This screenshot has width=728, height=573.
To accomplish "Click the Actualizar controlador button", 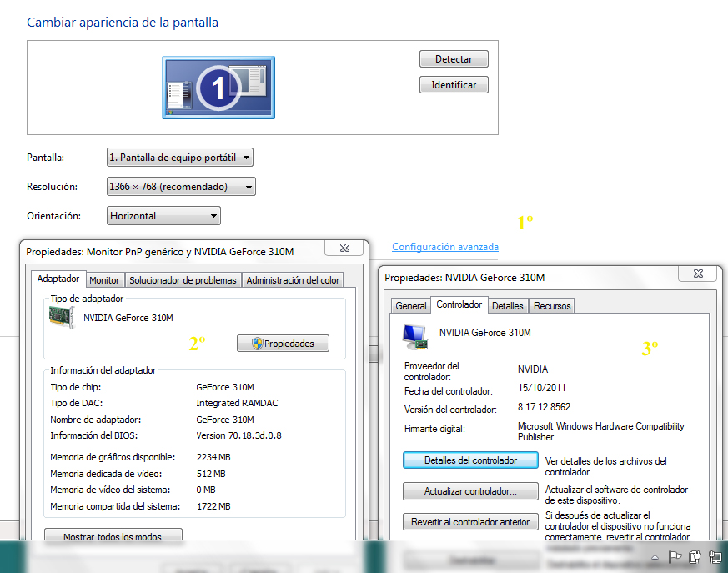I will point(470,491).
